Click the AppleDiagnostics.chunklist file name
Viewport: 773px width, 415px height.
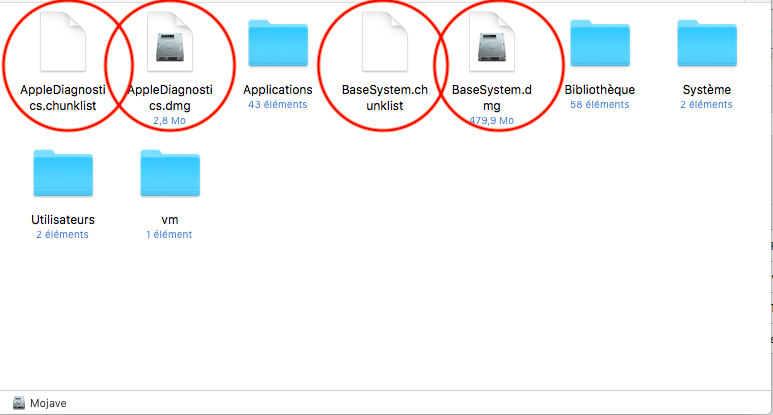(63, 98)
